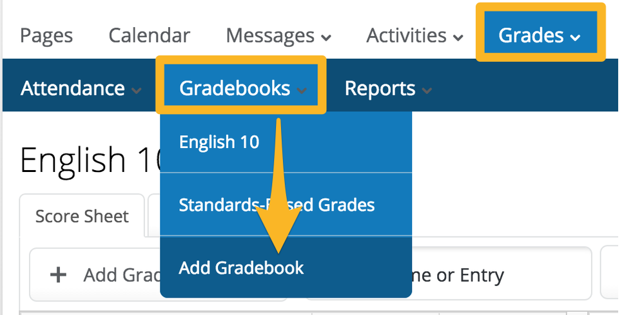This screenshot has width=644, height=315.
Task: Open the Pages navigation link
Action: tap(46, 35)
